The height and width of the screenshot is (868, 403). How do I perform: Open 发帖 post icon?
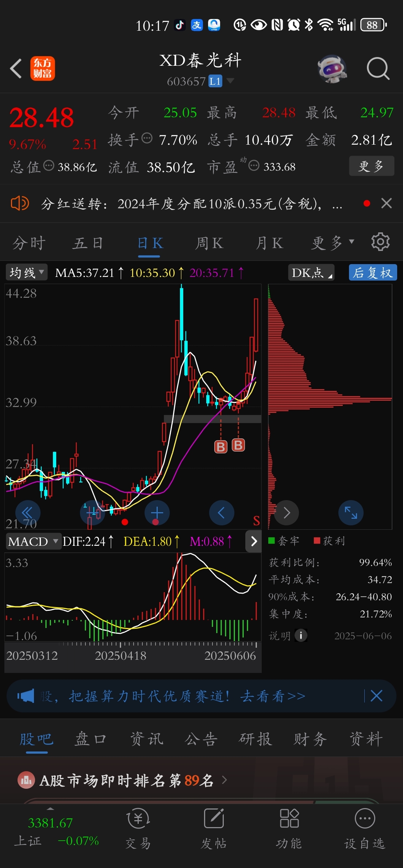214,828
